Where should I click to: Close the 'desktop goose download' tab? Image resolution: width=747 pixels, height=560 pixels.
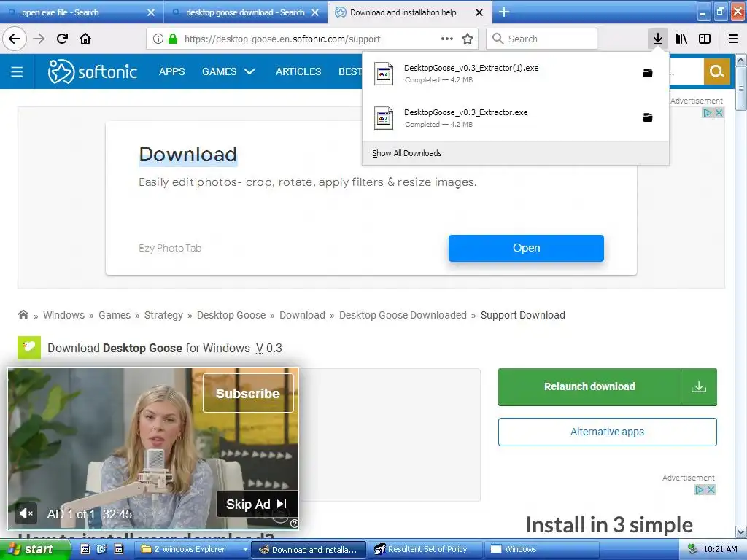coord(315,12)
